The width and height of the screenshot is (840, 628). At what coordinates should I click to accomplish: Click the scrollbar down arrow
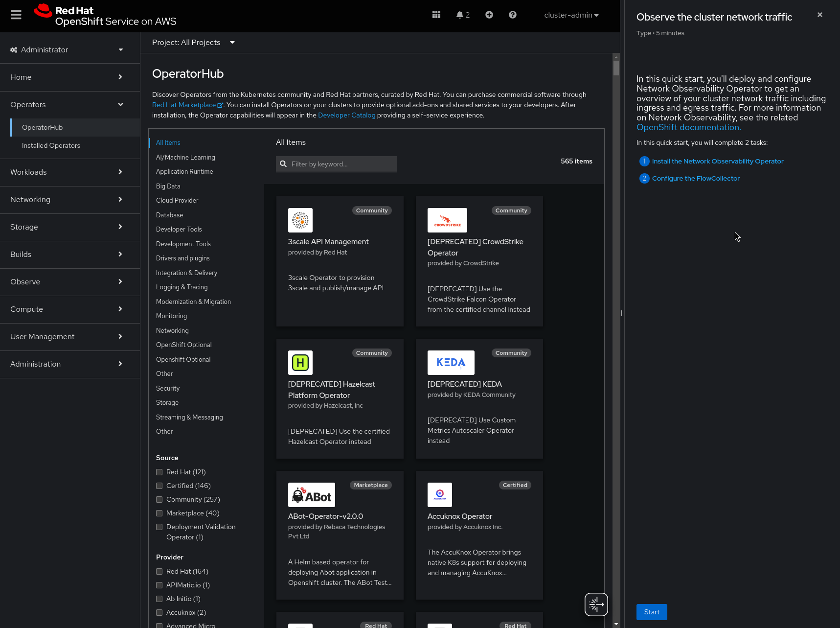tap(616, 624)
